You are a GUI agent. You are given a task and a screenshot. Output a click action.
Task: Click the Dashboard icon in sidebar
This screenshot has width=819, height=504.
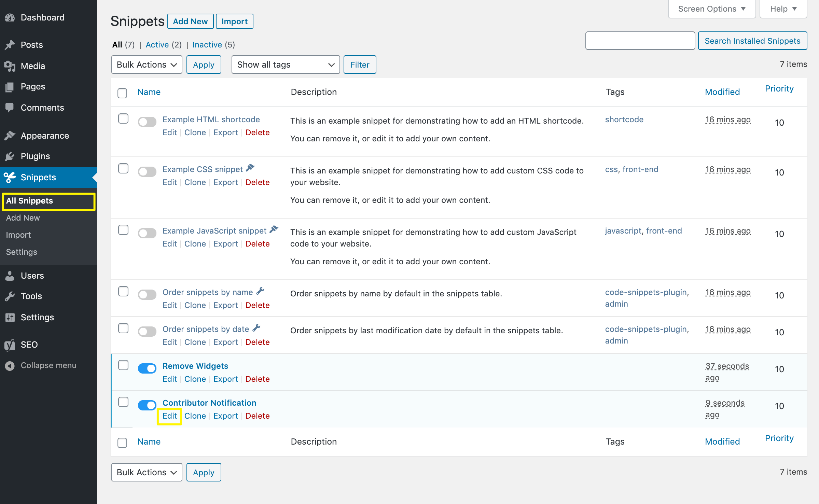point(11,17)
